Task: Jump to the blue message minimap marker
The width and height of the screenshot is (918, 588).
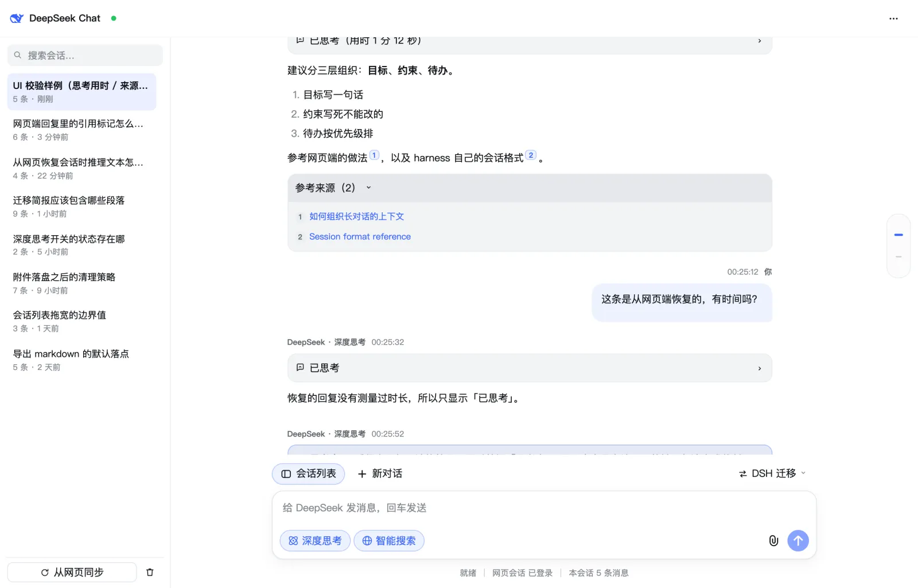Action: pos(898,235)
